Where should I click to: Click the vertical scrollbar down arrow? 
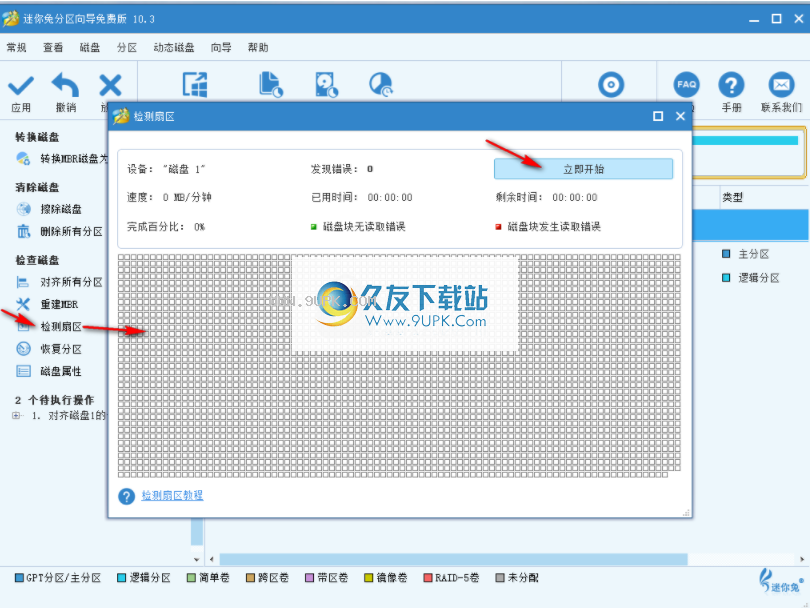click(196, 559)
